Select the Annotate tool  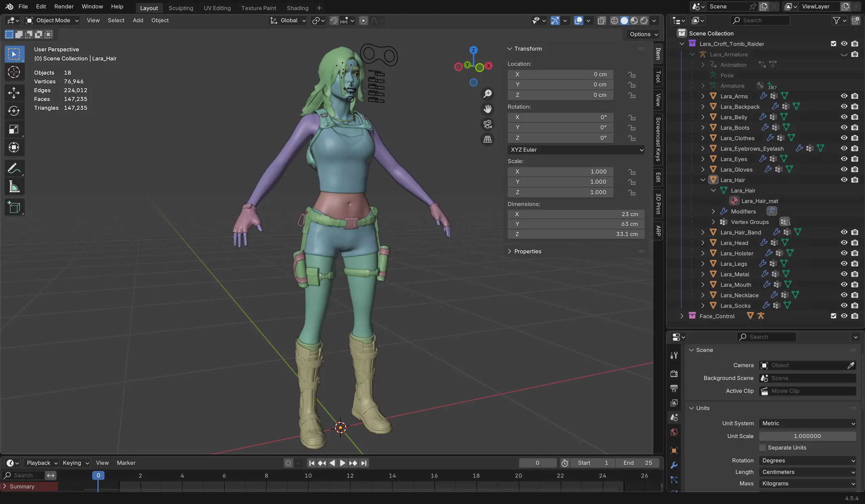(14, 169)
